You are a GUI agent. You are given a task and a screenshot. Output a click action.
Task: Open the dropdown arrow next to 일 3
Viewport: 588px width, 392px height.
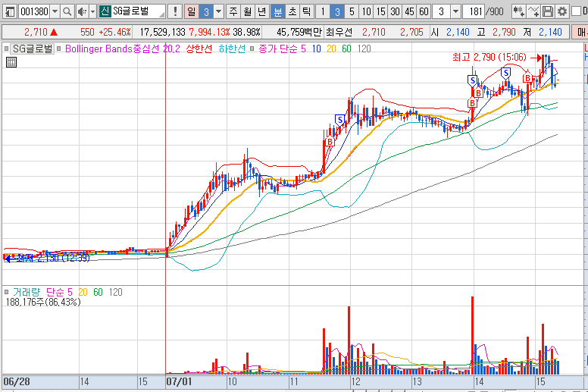[219, 11]
